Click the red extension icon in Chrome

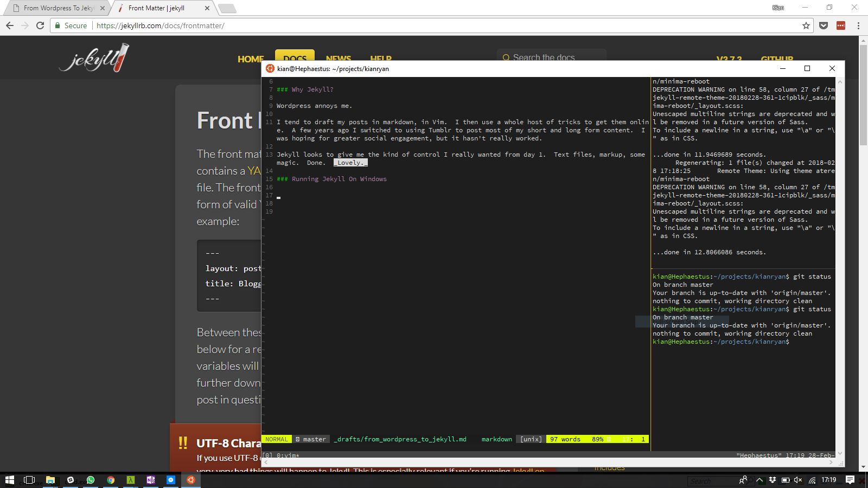pyautogui.click(x=841, y=25)
